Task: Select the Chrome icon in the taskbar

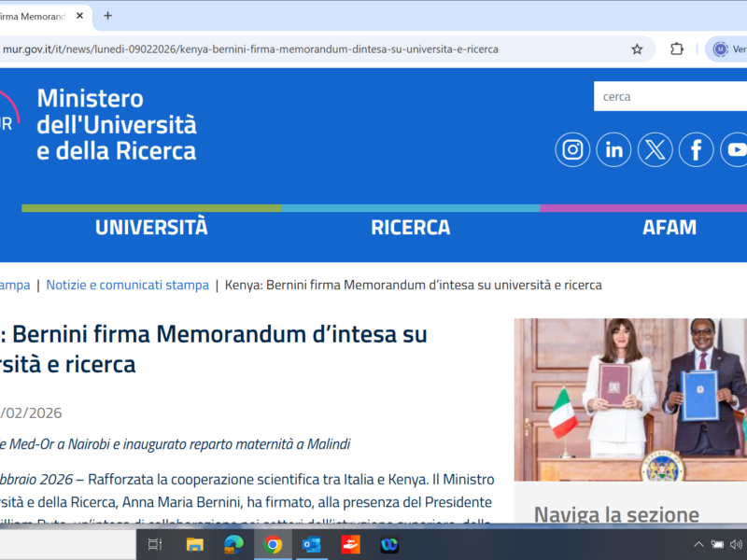Action: click(272, 545)
